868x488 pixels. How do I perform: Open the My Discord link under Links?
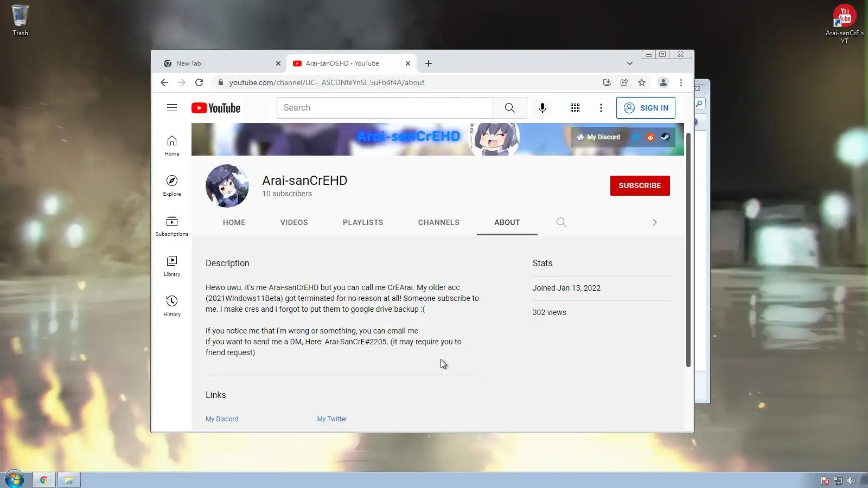(x=222, y=419)
